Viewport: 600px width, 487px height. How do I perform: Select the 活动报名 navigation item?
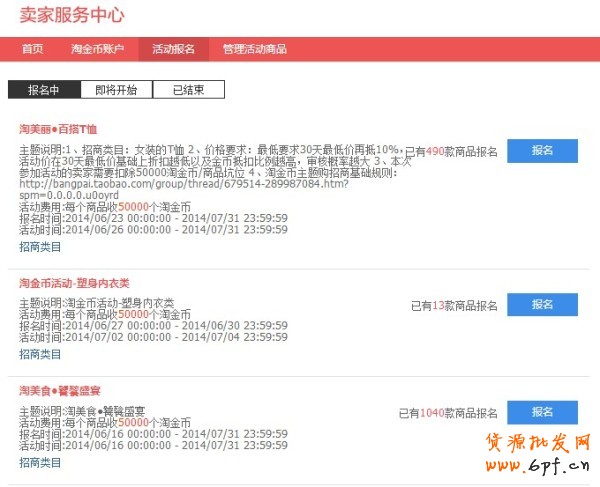[x=174, y=49]
